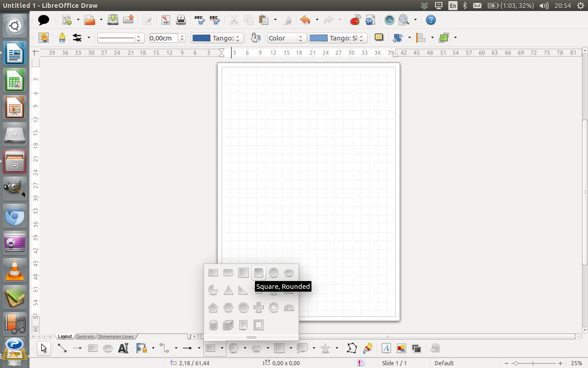The height and width of the screenshot is (368, 588).
Task: Pick the Cross shape
Action: 259,308
